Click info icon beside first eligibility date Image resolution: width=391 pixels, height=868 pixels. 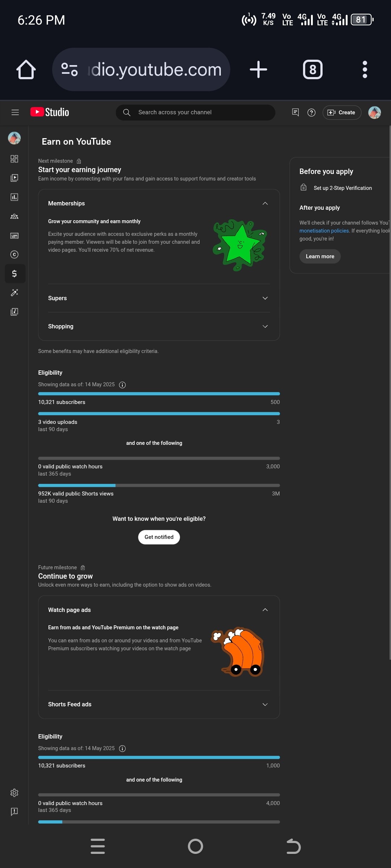pos(122,385)
